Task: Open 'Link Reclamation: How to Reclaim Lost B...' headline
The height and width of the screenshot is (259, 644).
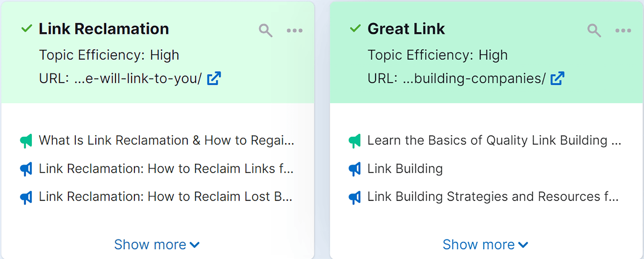Action: pyautogui.click(x=165, y=197)
